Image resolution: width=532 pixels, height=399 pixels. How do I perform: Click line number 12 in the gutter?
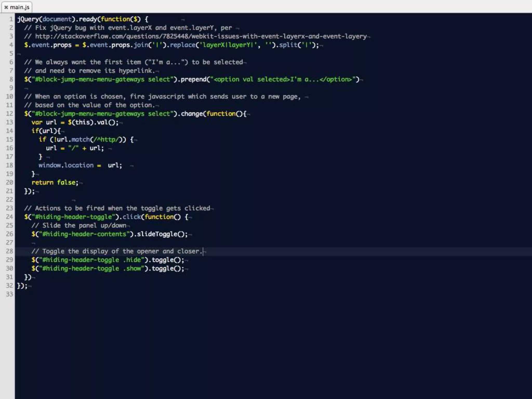pos(10,114)
